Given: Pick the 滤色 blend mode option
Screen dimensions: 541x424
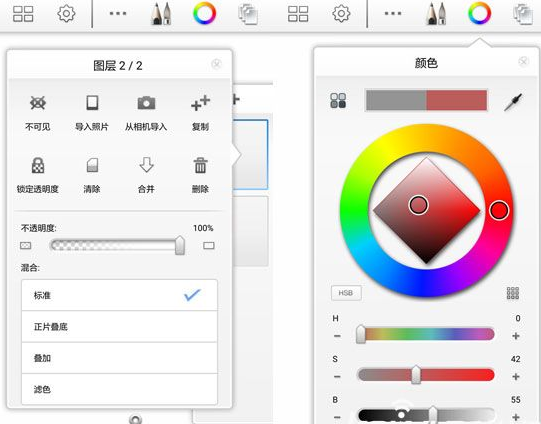Looking at the screenshot, I should click(119, 389).
